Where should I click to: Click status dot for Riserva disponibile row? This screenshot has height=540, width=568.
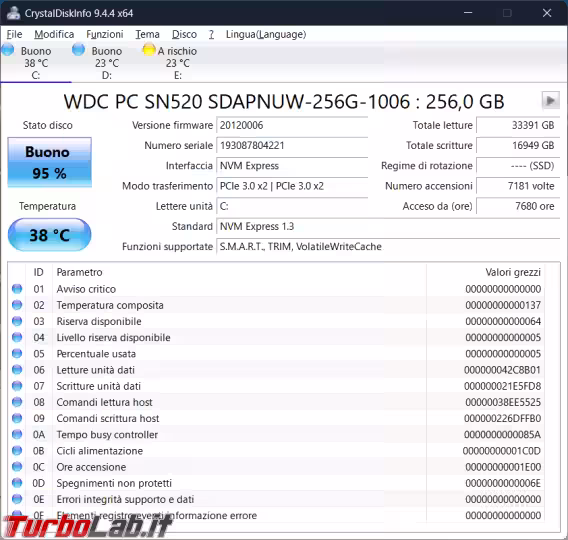[17, 321]
